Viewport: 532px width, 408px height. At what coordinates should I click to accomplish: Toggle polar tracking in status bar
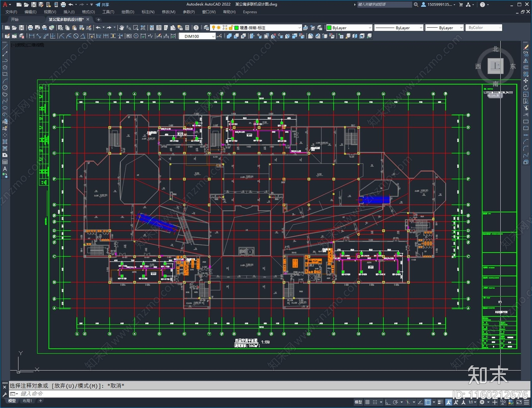(395, 402)
